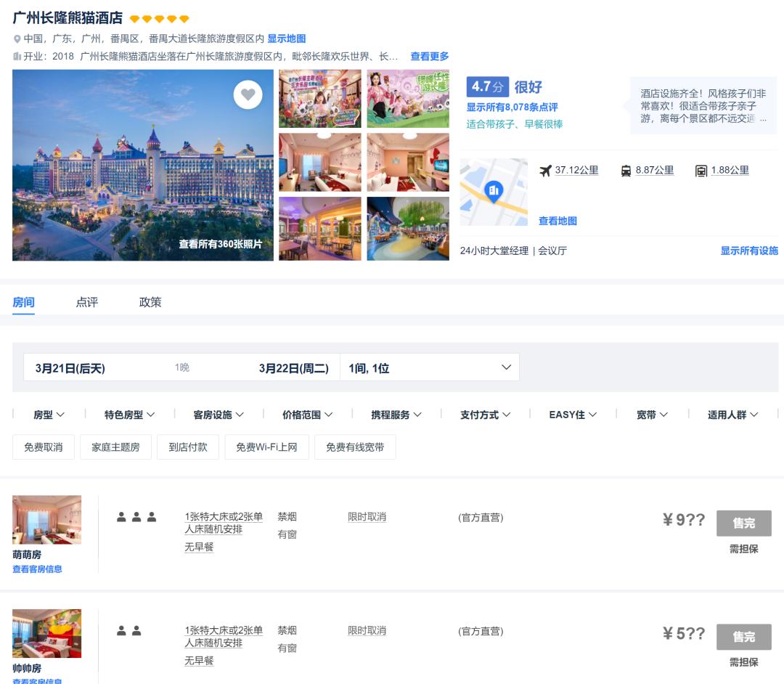This screenshot has height=684, width=784.
Task: Expand the 宽带 filter dropdown
Action: [x=652, y=415]
